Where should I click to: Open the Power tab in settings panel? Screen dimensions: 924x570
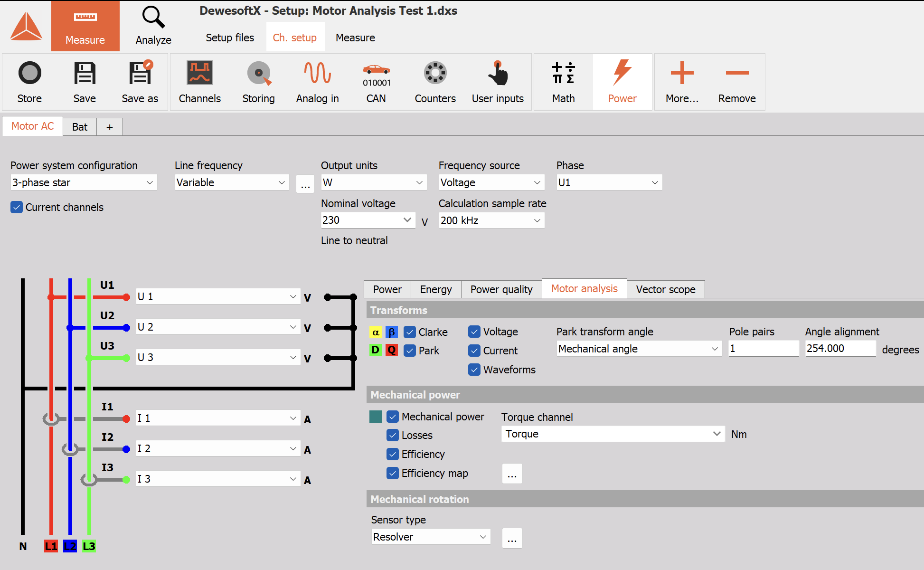(x=387, y=289)
